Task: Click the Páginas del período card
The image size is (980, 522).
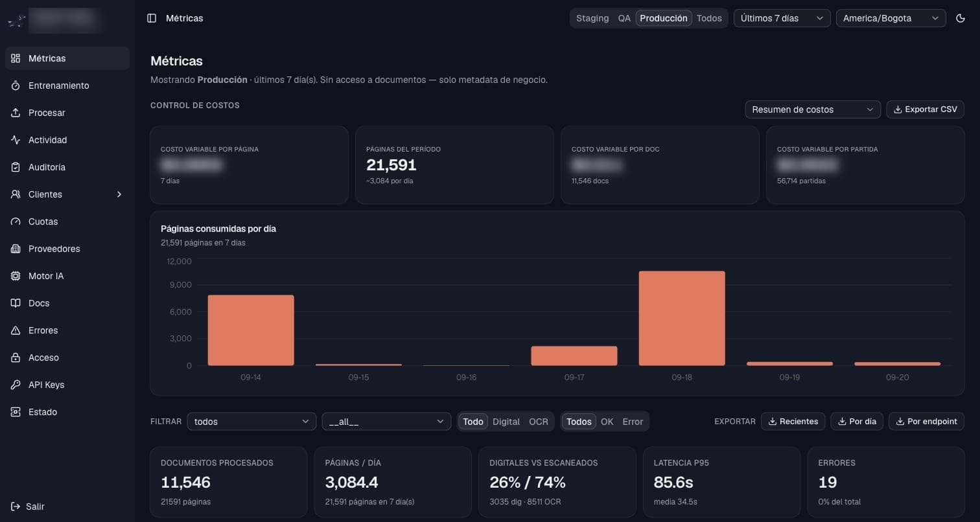Action: (x=454, y=165)
